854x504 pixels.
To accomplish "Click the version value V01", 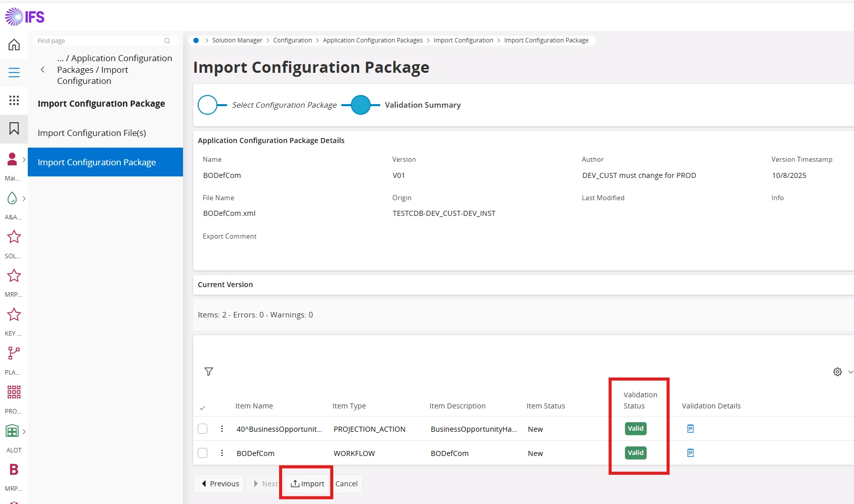I will pos(399,175).
